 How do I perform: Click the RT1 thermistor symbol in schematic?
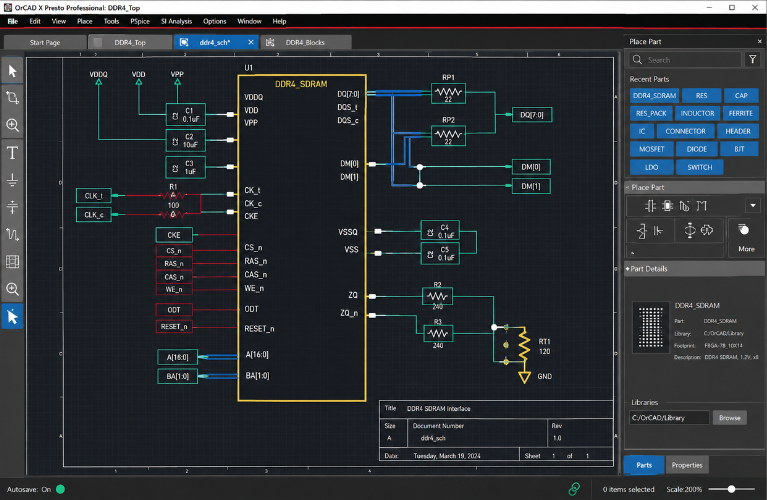(x=524, y=346)
